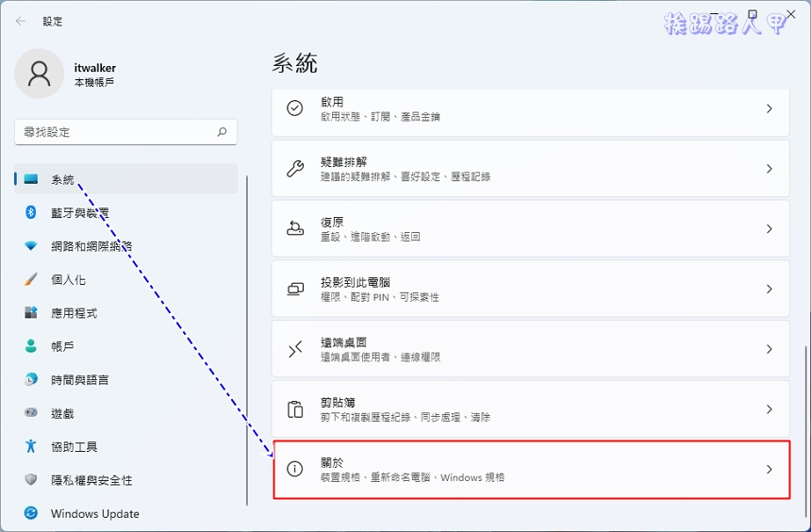The height and width of the screenshot is (532, 811).
Task: Click the search magnifier icon
Action: point(223,132)
